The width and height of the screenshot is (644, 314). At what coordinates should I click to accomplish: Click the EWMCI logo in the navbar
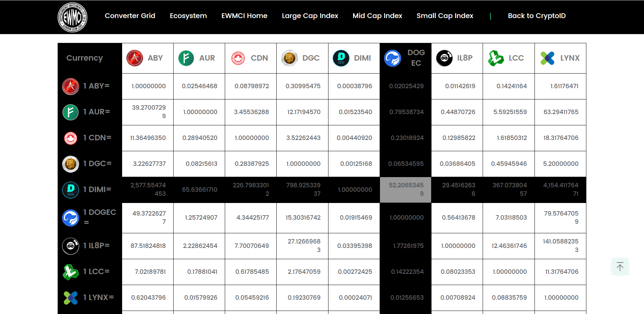tap(72, 17)
